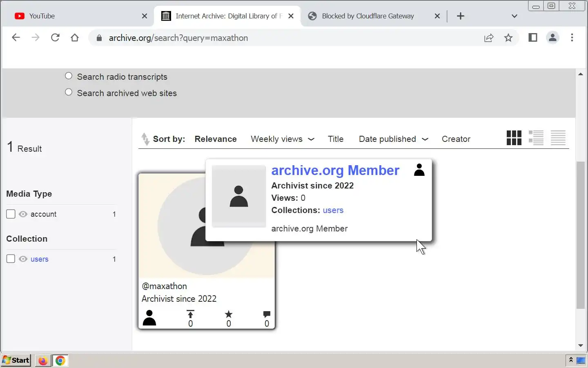The width and height of the screenshot is (588, 368).
Task: Click the popup's grey avatar thumbnail
Action: coord(239,196)
